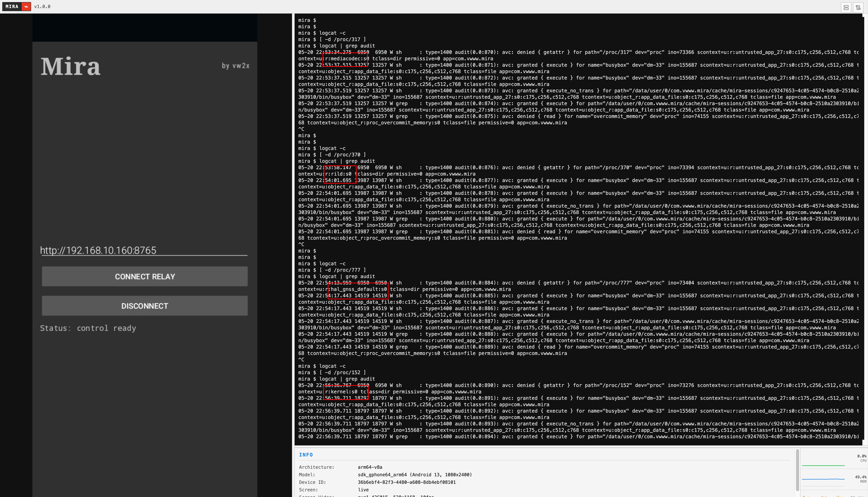
Task: Click the r:rild:s0 context text
Action: [338, 174]
